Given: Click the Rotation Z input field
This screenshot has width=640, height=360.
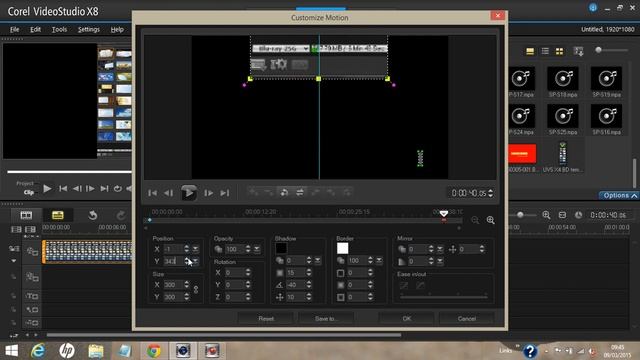Looking at the screenshot, I should [x=234, y=297].
